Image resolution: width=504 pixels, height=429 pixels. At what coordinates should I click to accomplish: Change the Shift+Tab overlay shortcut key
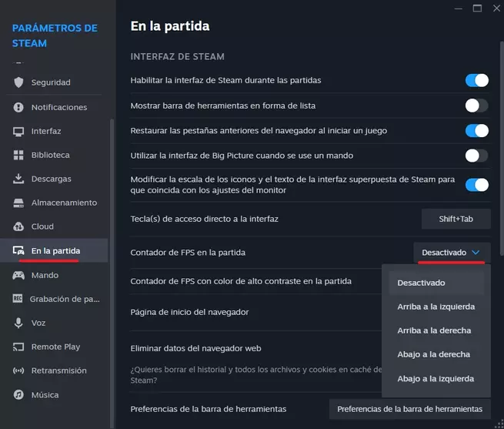(x=456, y=220)
